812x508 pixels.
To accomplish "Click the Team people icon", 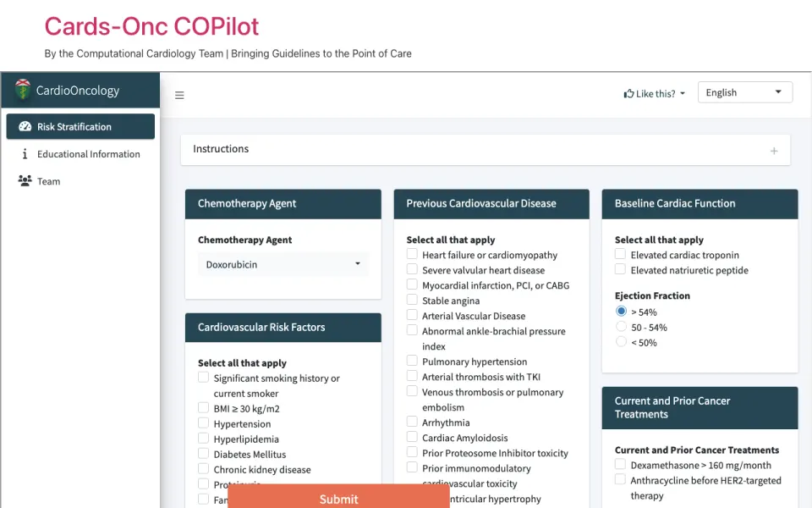I will 25,181.
